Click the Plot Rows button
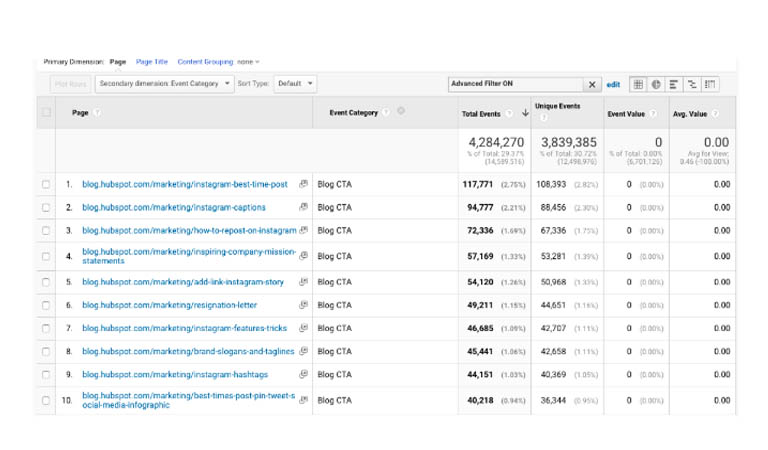This screenshot has width=768, height=450. pos(71,84)
